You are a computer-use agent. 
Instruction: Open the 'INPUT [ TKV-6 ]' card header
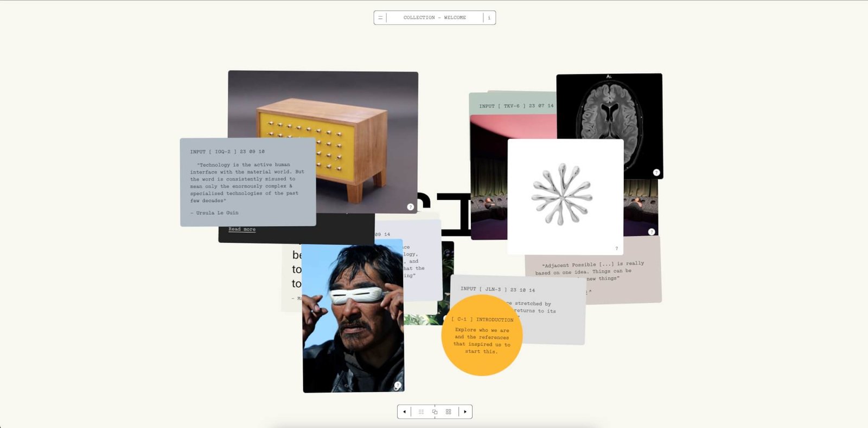(516, 106)
